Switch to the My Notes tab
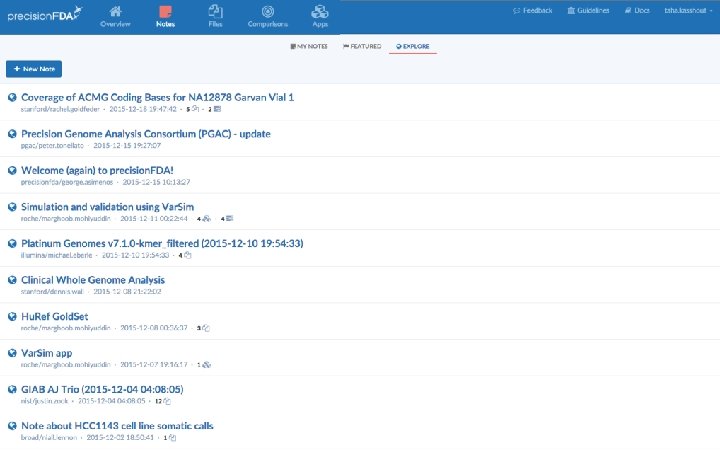720x450 pixels. click(x=309, y=46)
